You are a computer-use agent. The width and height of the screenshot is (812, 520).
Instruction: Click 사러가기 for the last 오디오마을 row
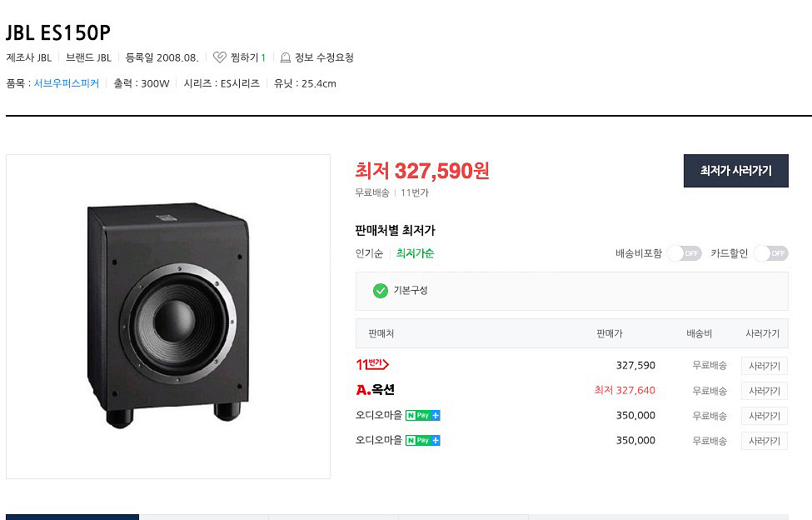coord(765,441)
